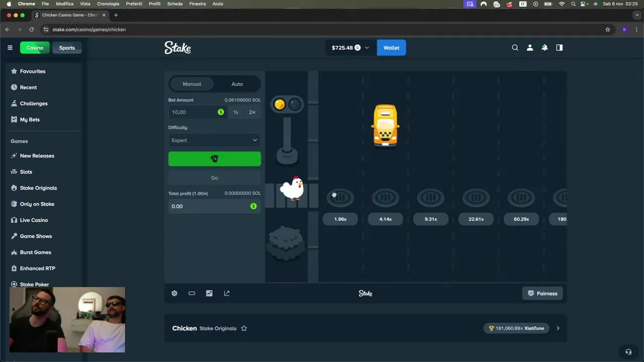Open the Finestra menu
This screenshot has width=644, height=362.
[x=197, y=4]
